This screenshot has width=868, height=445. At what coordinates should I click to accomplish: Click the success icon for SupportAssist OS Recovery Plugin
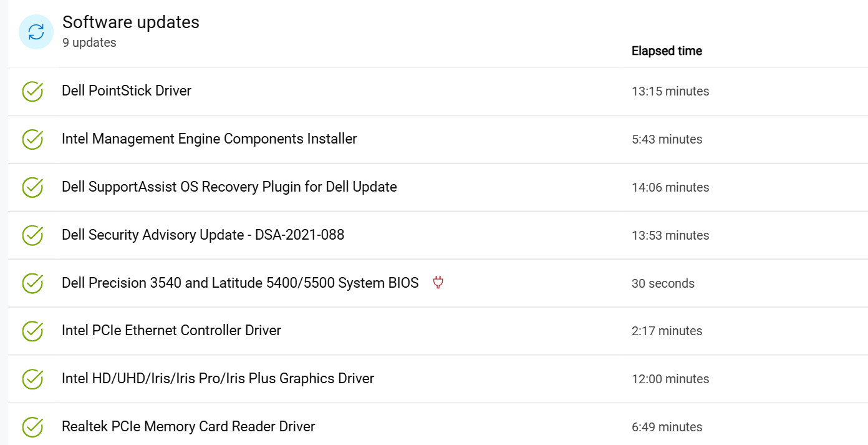pos(32,187)
